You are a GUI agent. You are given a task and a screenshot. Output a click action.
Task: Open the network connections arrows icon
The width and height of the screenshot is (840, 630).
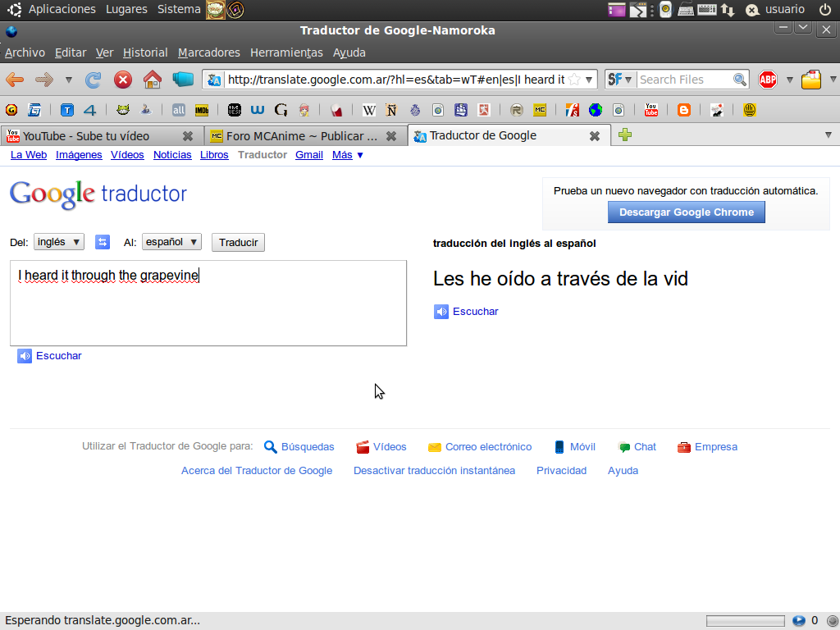[x=728, y=10]
